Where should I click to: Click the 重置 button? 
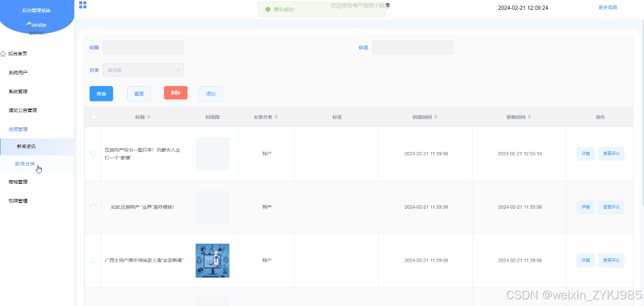coord(139,94)
